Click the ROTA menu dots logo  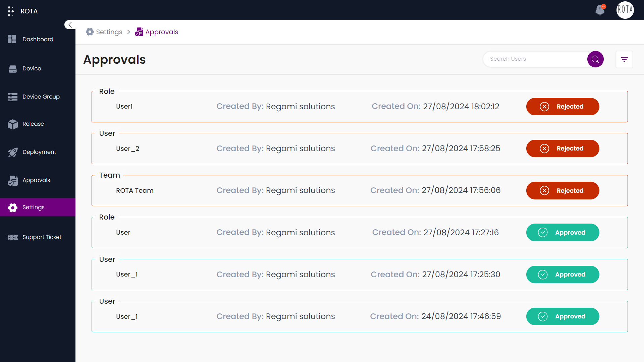coord(11,11)
